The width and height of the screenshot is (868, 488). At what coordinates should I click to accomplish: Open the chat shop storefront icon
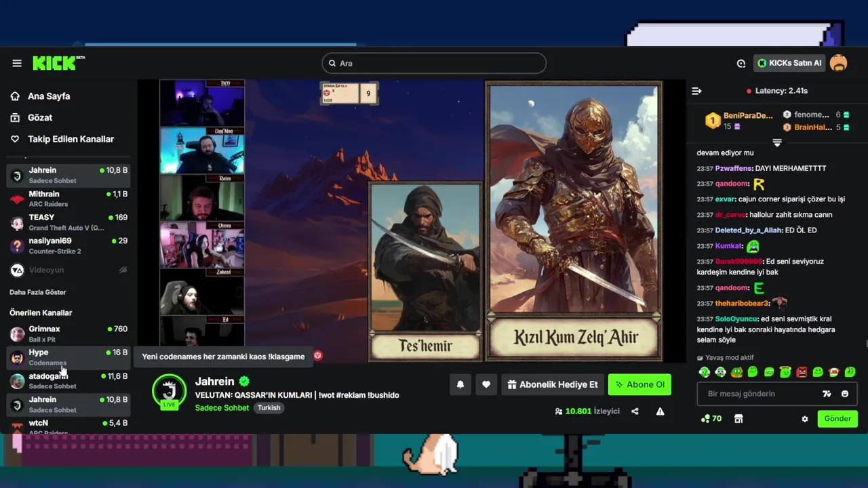click(x=738, y=419)
